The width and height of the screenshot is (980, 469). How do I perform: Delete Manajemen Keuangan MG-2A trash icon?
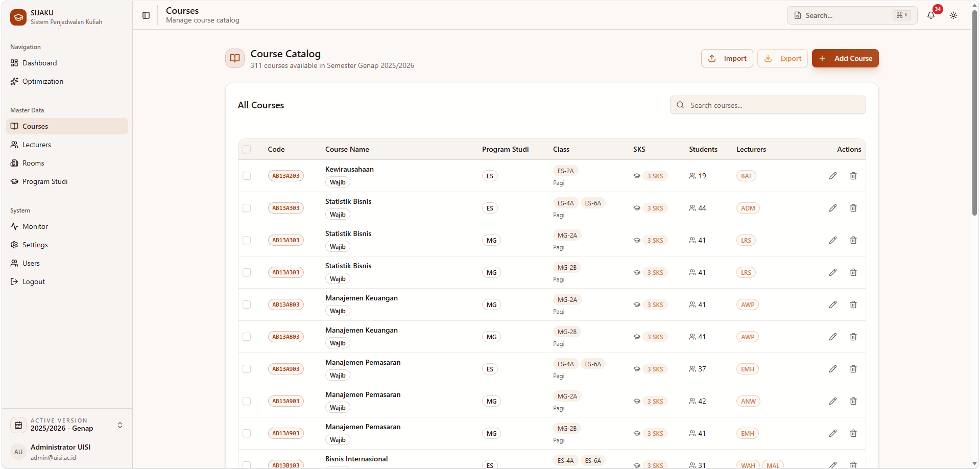tap(853, 304)
